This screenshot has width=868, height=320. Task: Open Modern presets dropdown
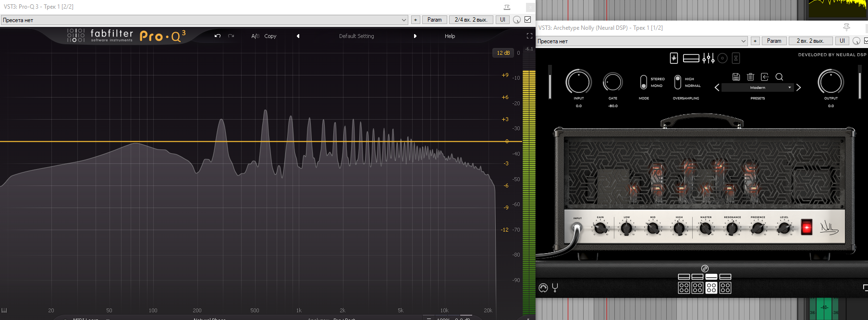[758, 87]
